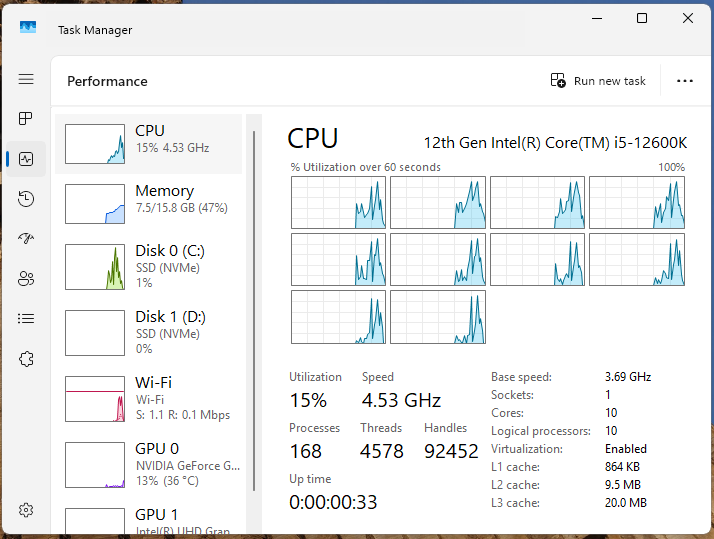
Task: Click the 12th Gen Intel Core i5-12600K title
Action: [555, 143]
